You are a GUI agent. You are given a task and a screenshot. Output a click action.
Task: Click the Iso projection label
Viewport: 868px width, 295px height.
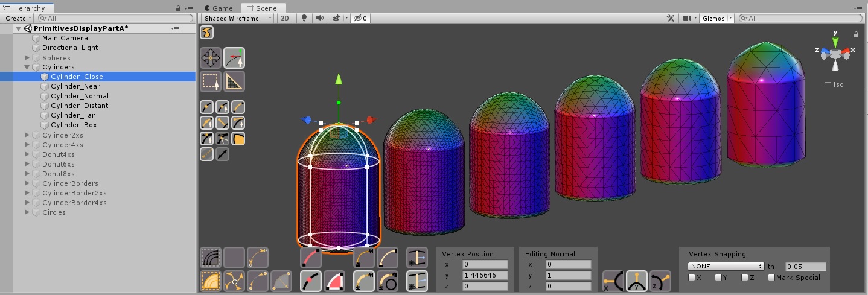pyautogui.click(x=838, y=84)
